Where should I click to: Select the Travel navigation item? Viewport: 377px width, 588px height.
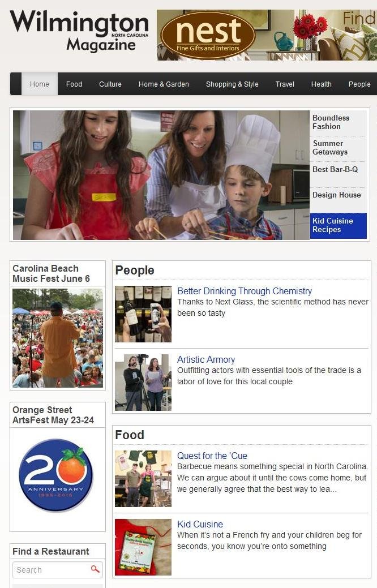click(285, 84)
